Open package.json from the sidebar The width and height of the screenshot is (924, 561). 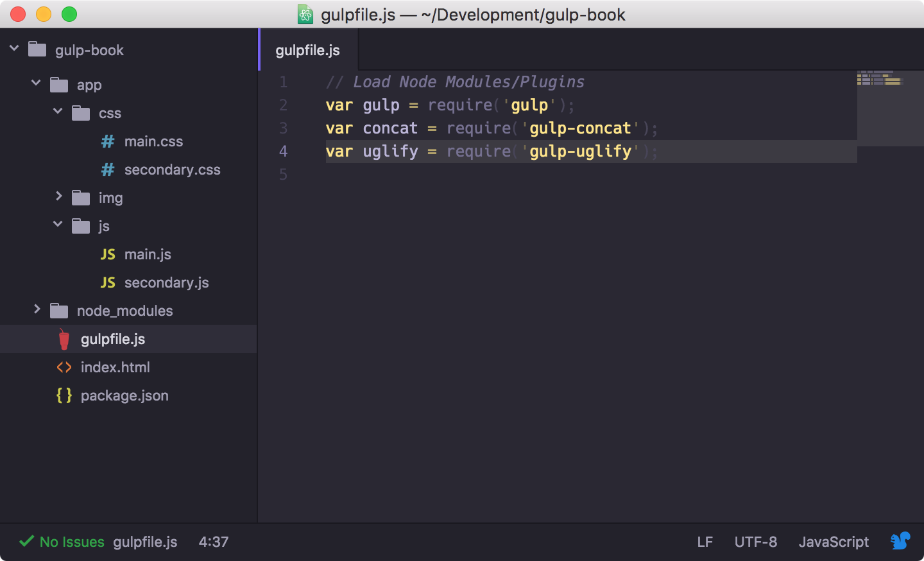[124, 395]
